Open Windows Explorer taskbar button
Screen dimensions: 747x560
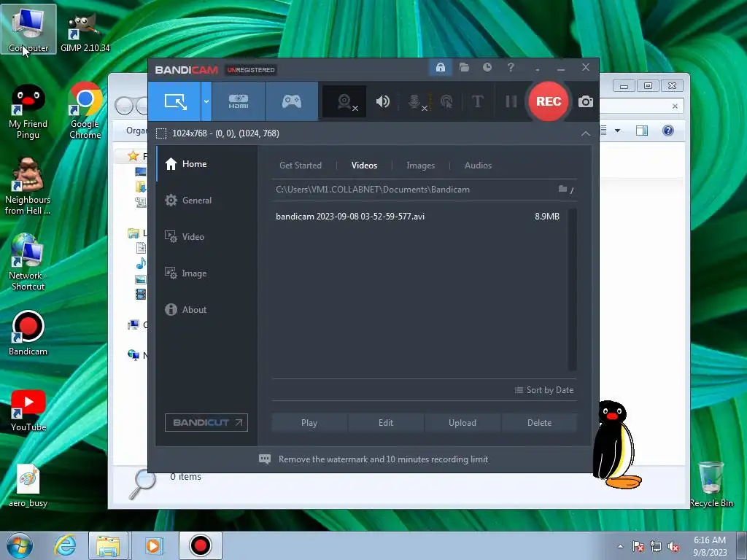pyautogui.click(x=108, y=545)
